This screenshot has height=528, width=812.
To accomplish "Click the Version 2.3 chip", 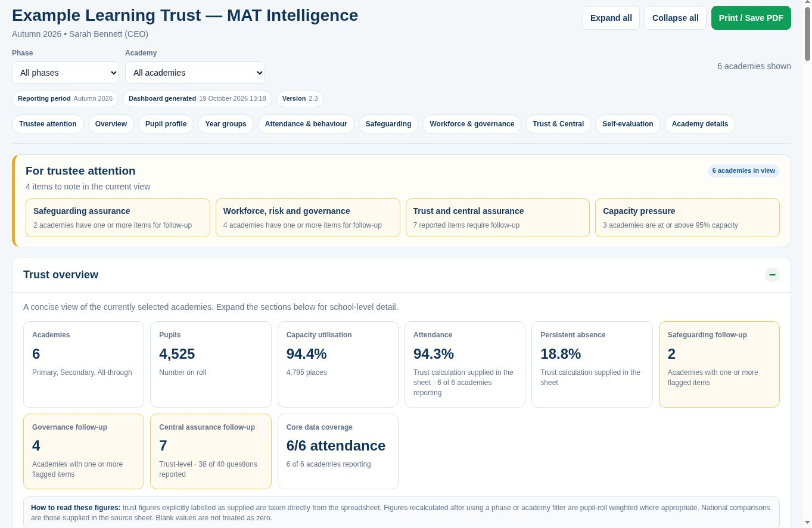I will 300,98.
